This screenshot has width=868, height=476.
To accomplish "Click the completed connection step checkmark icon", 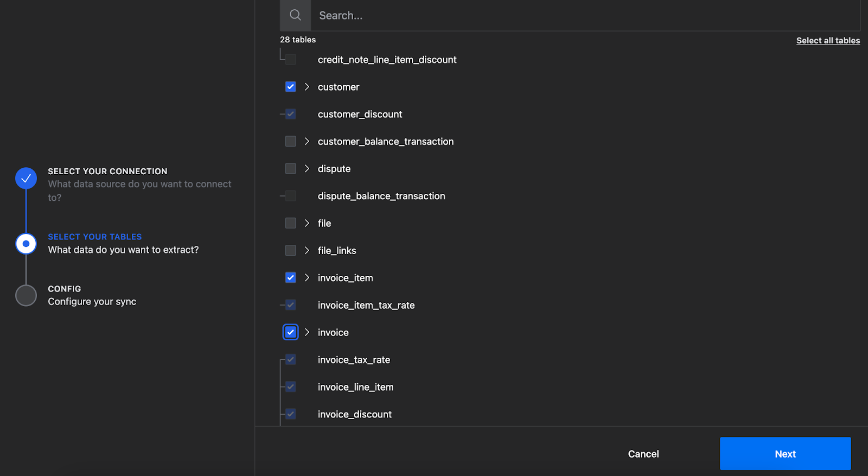I will tap(26, 178).
